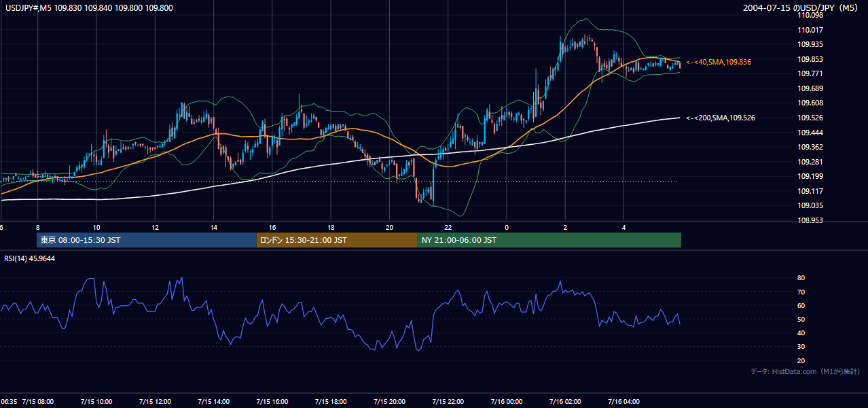Click RSI scale level 80
This screenshot has width=868, height=408.
(801, 278)
